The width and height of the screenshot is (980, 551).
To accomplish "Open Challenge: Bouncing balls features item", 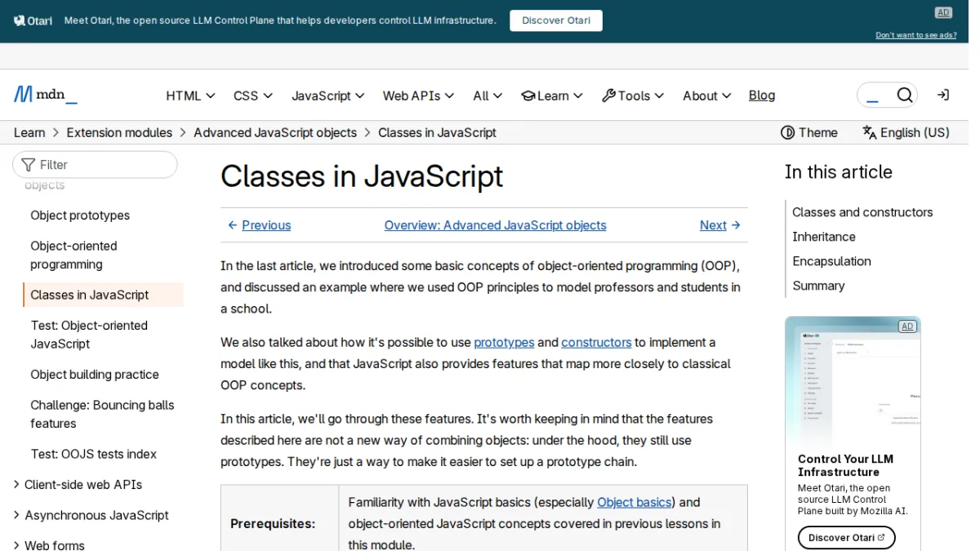I will 102,414.
